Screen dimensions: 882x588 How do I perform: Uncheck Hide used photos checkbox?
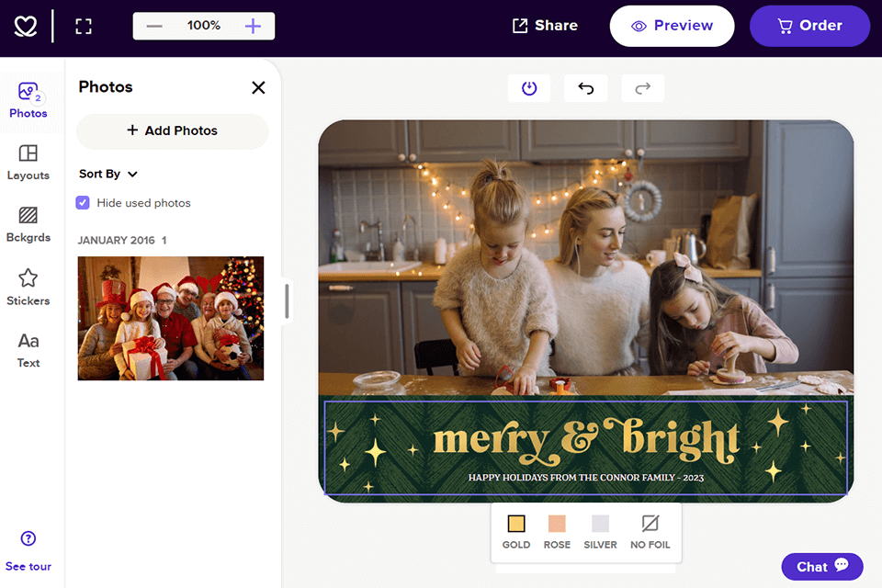click(x=83, y=202)
